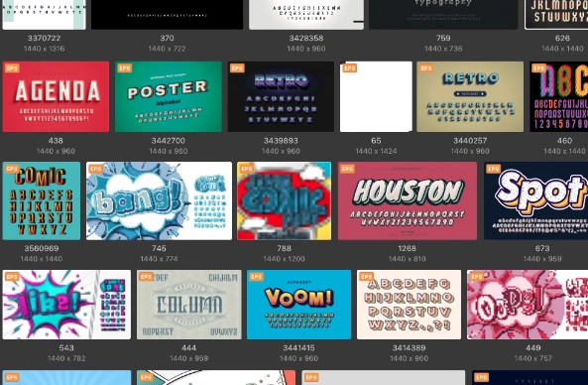Open the like! comic burst thumbnail

pos(66,305)
